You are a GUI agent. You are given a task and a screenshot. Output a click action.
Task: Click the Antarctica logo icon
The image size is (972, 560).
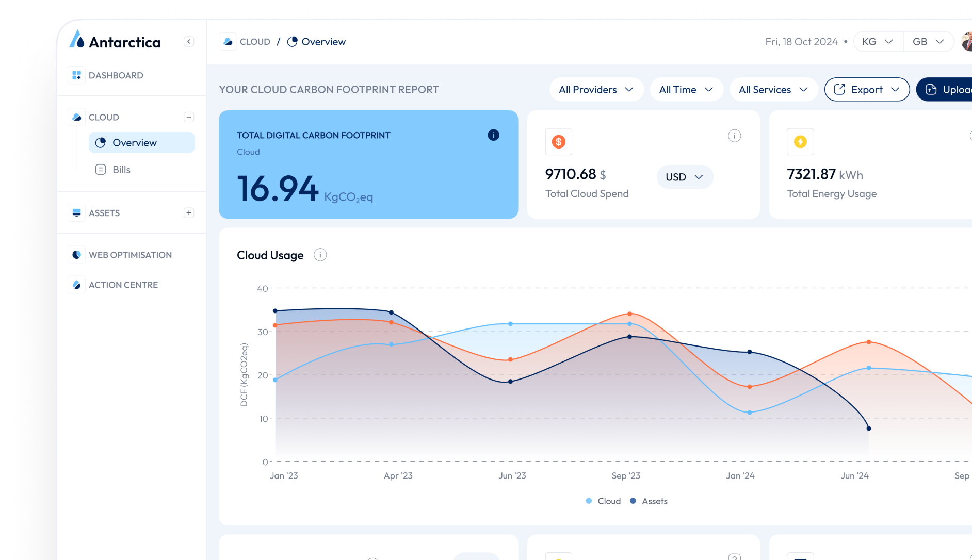tap(77, 40)
